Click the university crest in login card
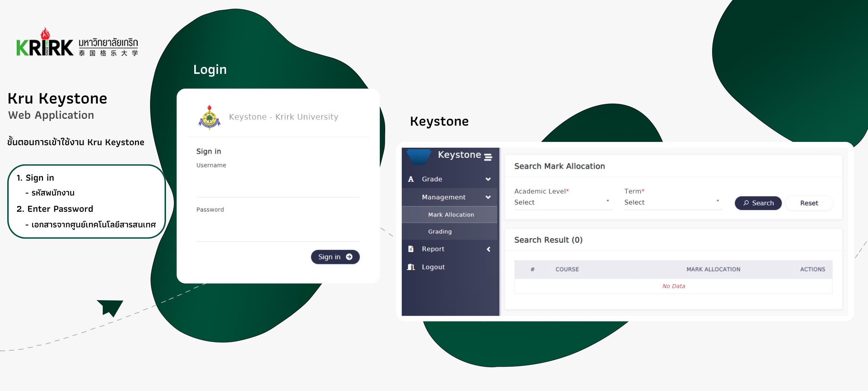Image resolution: width=868 pixels, height=391 pixels. pos(209,117)
